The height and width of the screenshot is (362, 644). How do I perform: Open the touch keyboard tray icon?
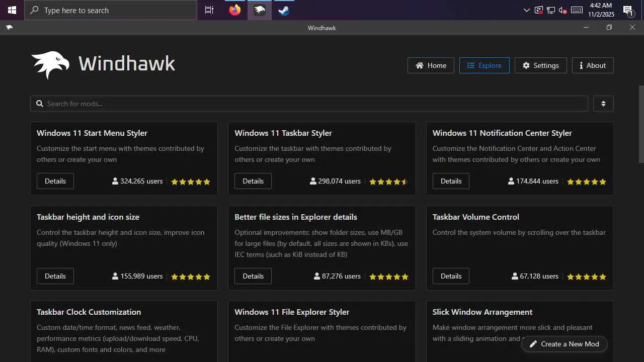[x=577, y=10]
